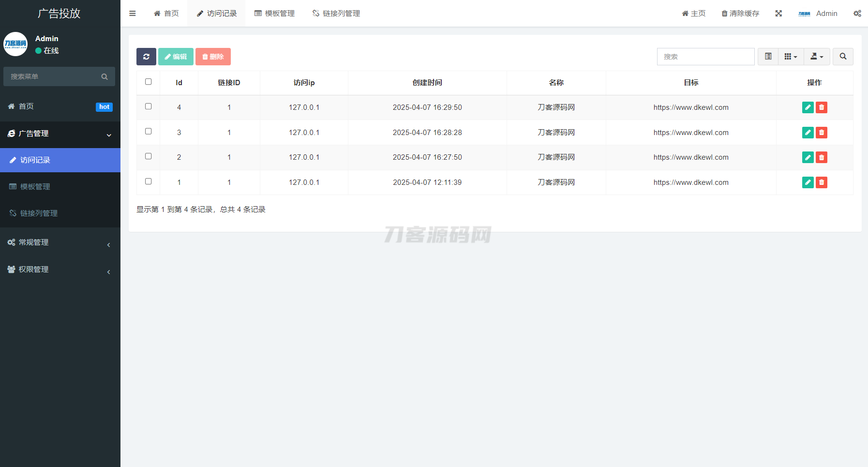Viewport: 868px width, 467px height.
Task: Open settings gears icon in top right
Action: pos(857,14)
